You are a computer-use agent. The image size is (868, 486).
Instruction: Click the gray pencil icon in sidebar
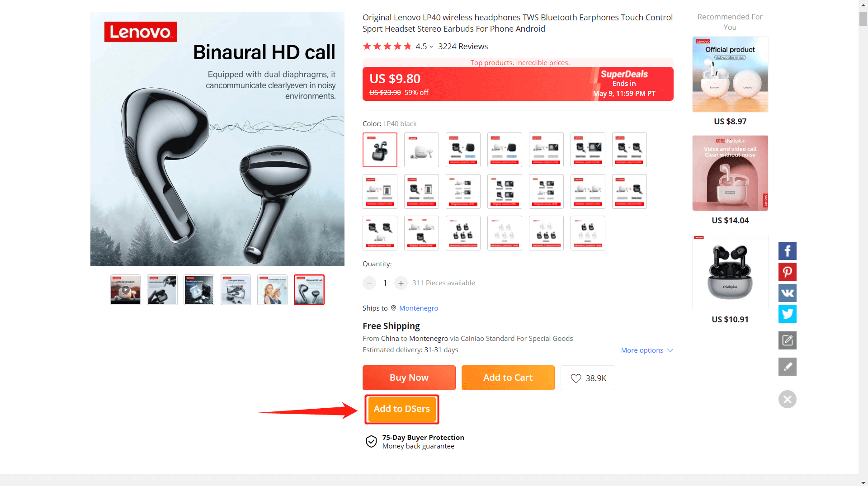pos(787,367)
